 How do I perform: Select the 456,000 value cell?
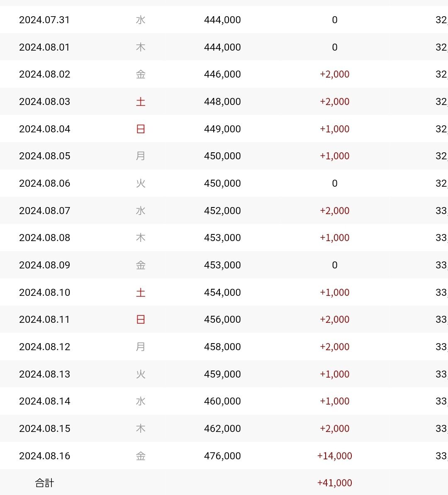tap(222, 319)
